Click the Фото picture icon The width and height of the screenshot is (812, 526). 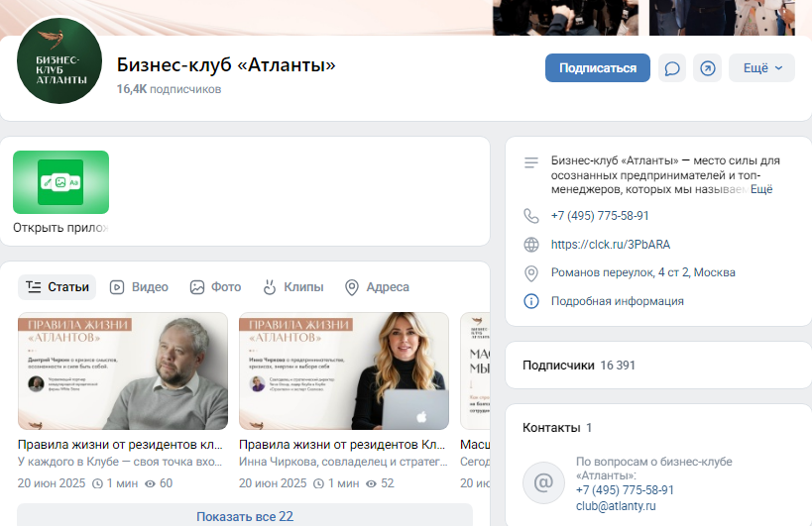[x=197, y=287]
